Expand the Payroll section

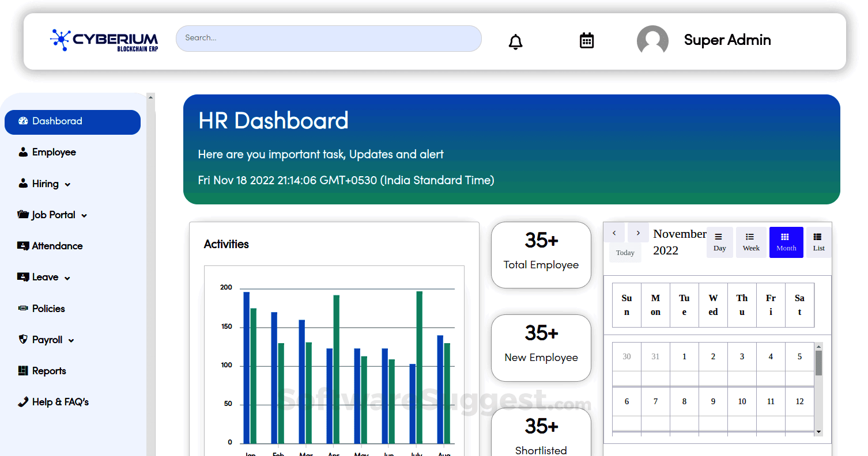[46, 340]
